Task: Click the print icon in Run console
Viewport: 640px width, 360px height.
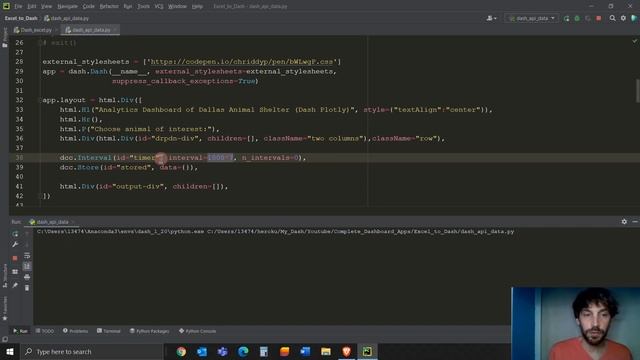Action: click(x=27, y=277)
